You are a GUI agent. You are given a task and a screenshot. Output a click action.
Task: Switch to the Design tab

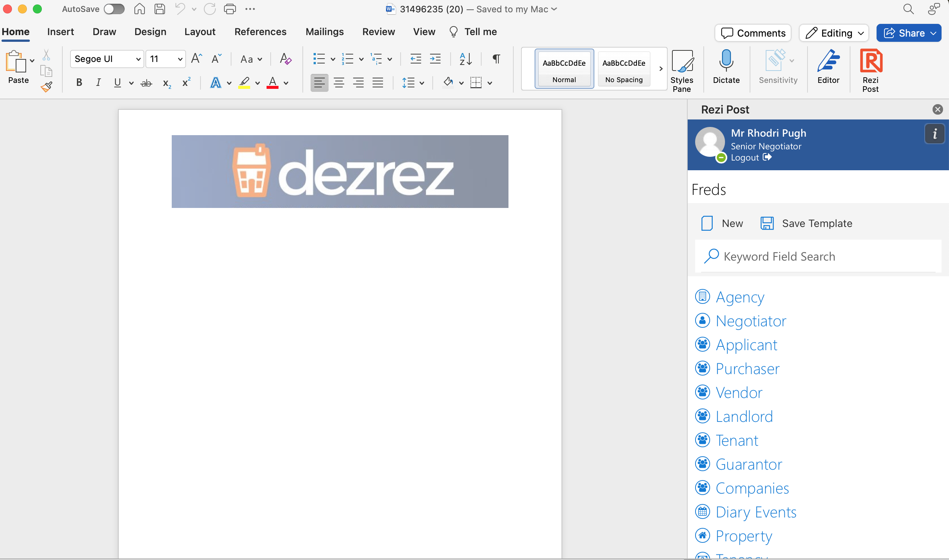click(150, 32)
